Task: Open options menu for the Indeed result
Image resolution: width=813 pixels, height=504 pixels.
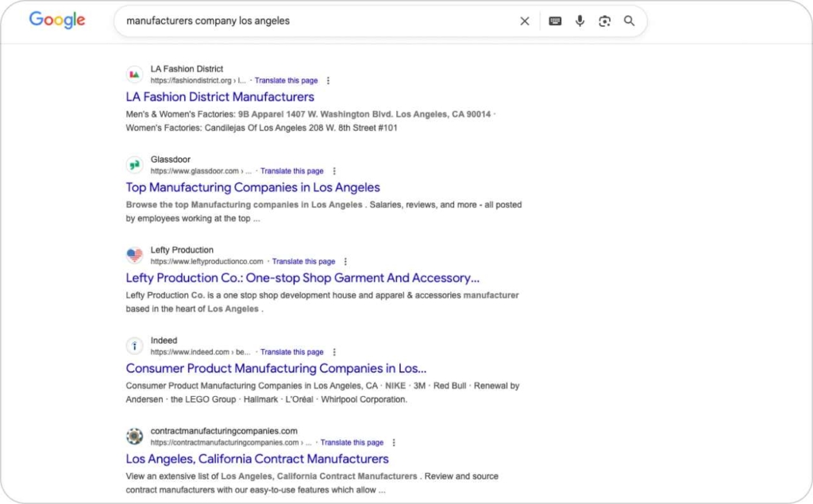Action: [333, 352]
